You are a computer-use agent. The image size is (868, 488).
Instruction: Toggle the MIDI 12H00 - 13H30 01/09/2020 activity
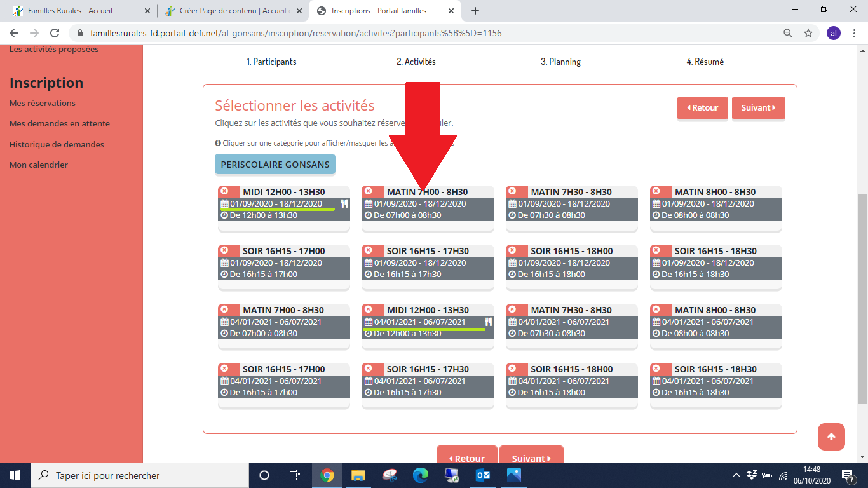click(x=283, y=203)
